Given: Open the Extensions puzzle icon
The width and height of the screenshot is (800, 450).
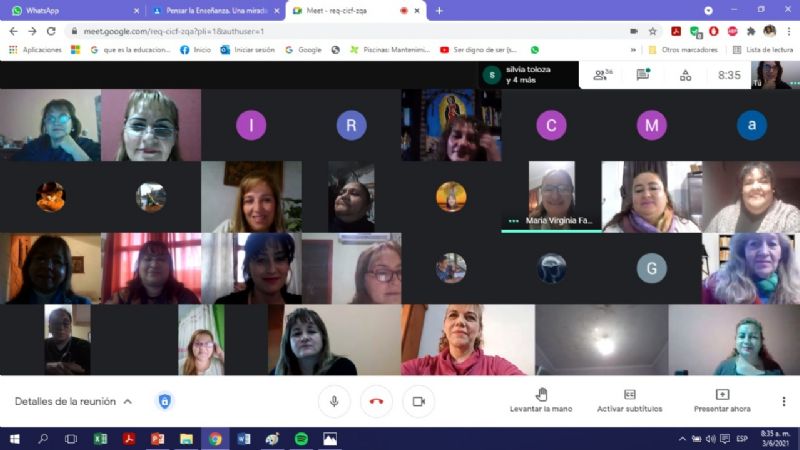Looking at the screenshot, I should coord(751,31).
